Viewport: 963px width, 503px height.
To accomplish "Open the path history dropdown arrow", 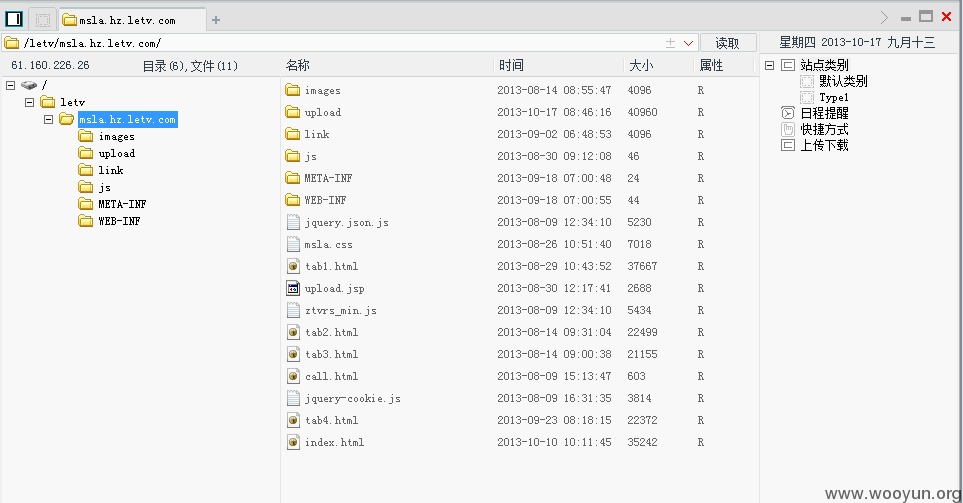I will tap(688, 43).
